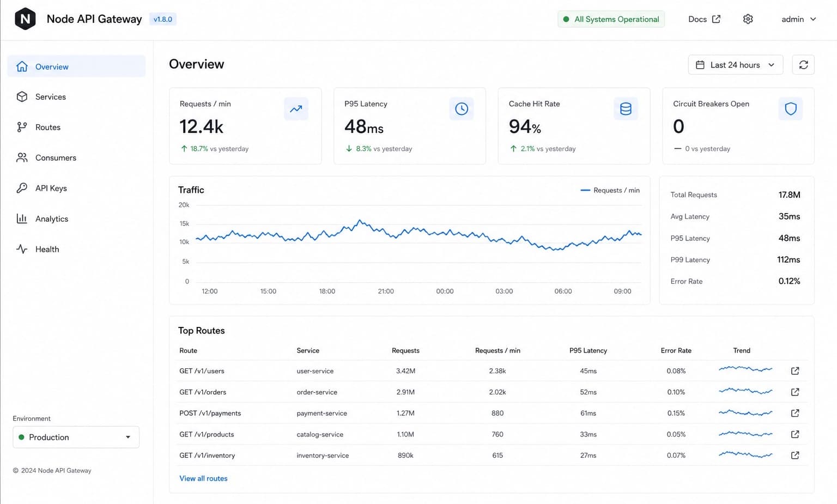
Task: Click the Circuit Breakers shield icon
Action: coord(790,109)
